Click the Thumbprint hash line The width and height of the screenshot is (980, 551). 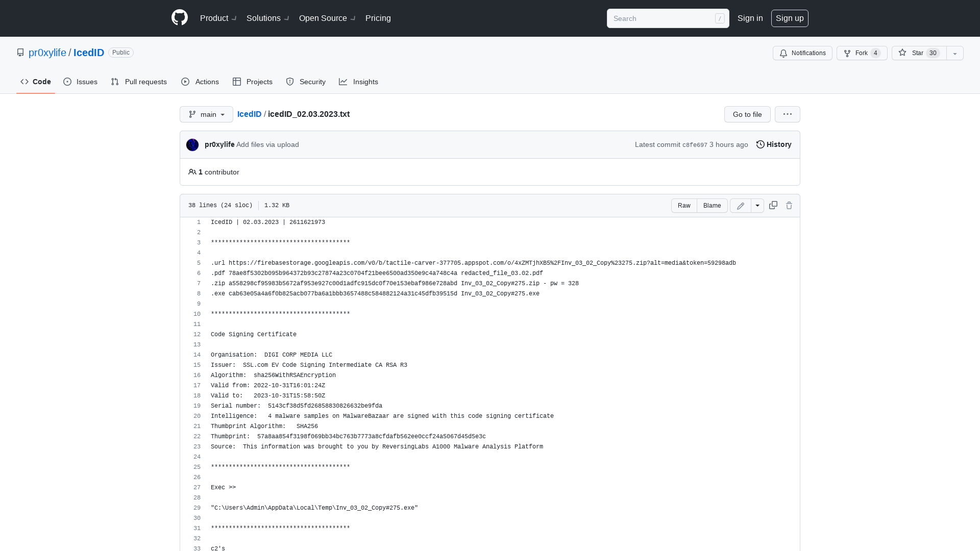(348, 437)
